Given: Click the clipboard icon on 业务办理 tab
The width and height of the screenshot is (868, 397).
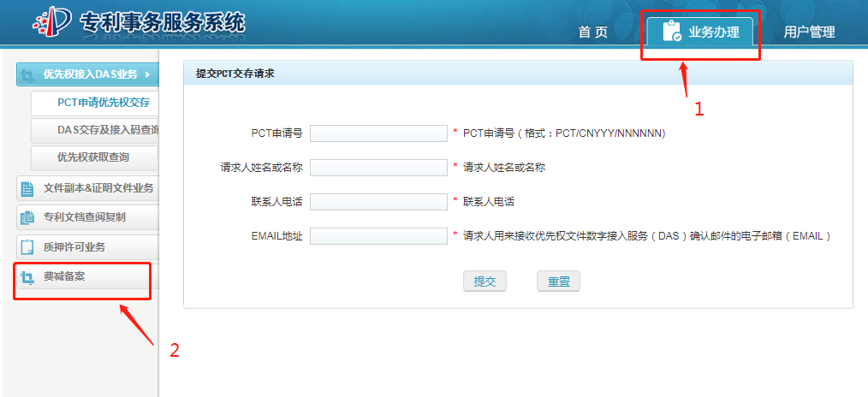Looking at the screenshot, I should pos(672,32).
